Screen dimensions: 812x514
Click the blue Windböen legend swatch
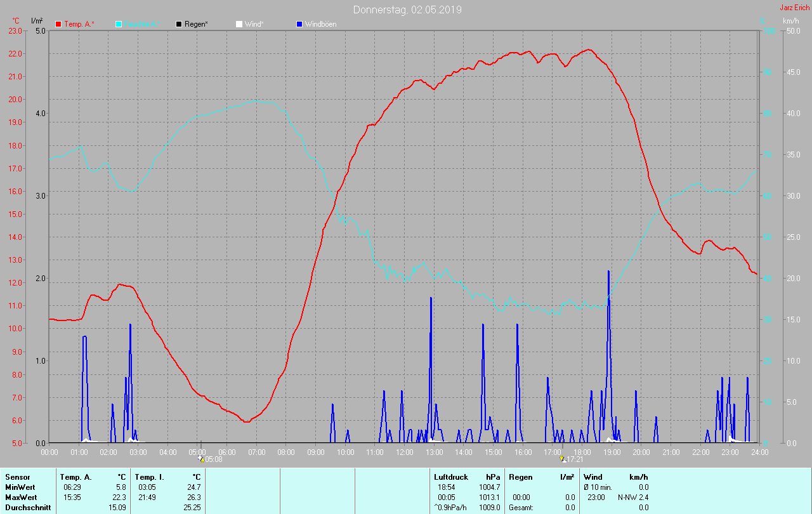point(299,24)
